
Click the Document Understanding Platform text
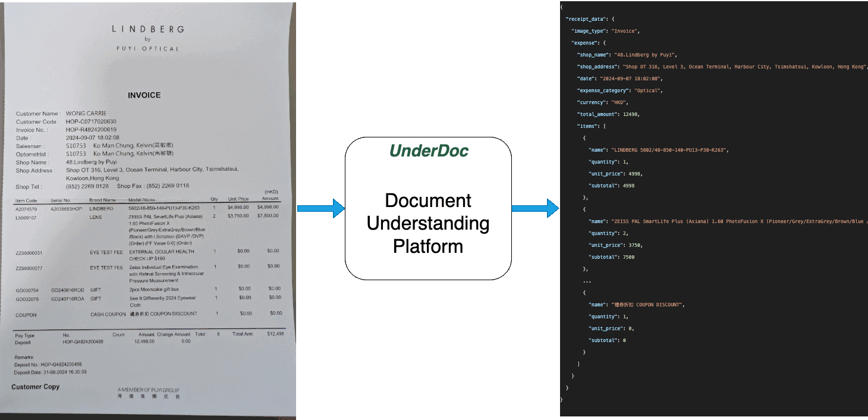[x=428, y=223]
